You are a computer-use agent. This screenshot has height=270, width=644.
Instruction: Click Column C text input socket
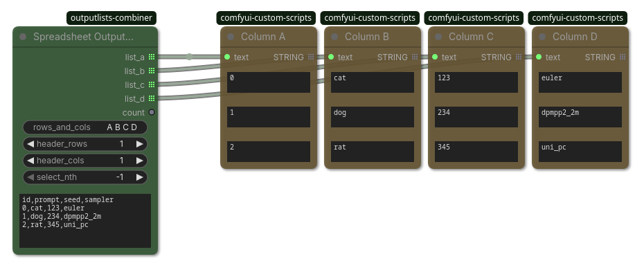coord(435,57)
